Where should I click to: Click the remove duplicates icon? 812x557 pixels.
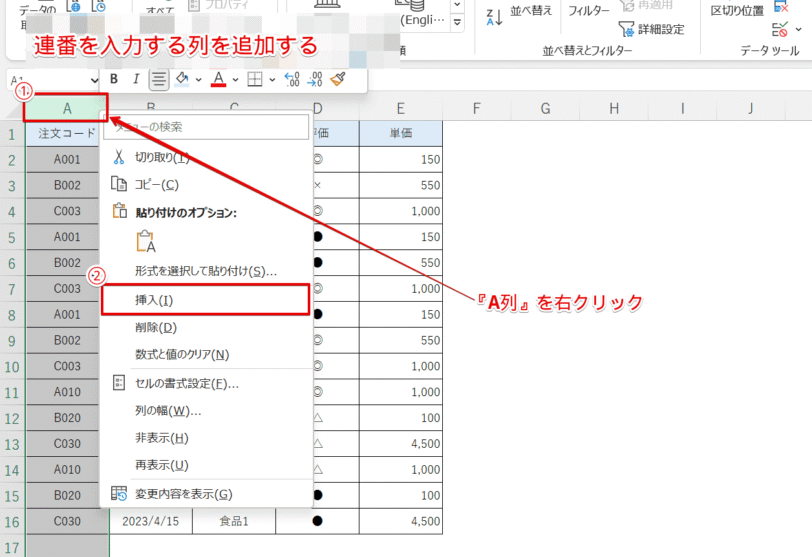(x=781, y=6)
